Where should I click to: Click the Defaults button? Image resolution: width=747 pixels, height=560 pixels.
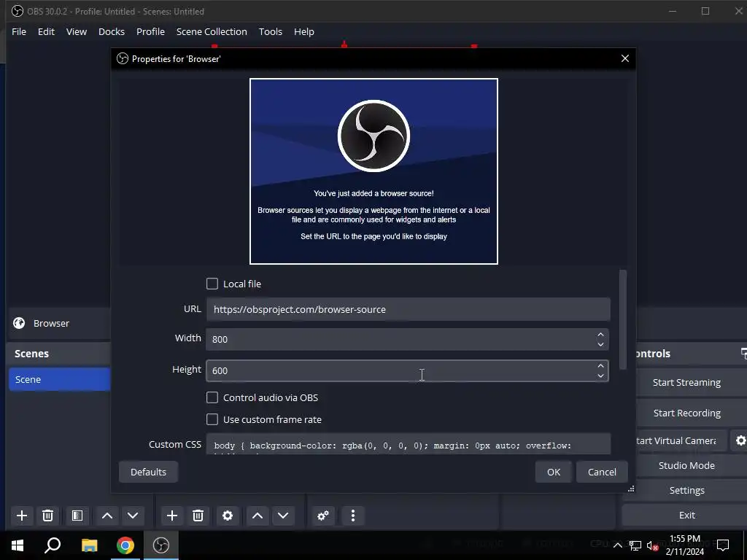tap(148, 472)
